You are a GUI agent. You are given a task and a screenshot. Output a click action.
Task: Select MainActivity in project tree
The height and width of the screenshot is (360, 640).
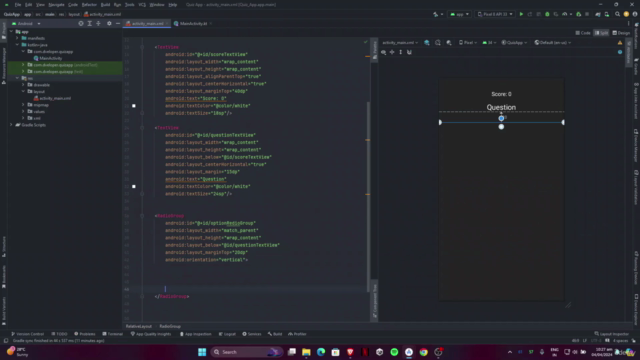[48, 58]
